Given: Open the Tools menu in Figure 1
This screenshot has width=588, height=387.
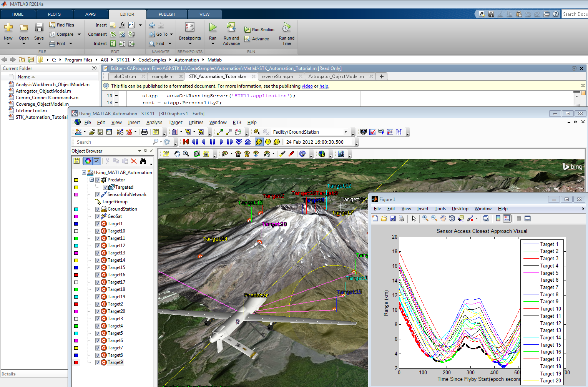Looking at the screenshot, I should [x=440, y=209].
